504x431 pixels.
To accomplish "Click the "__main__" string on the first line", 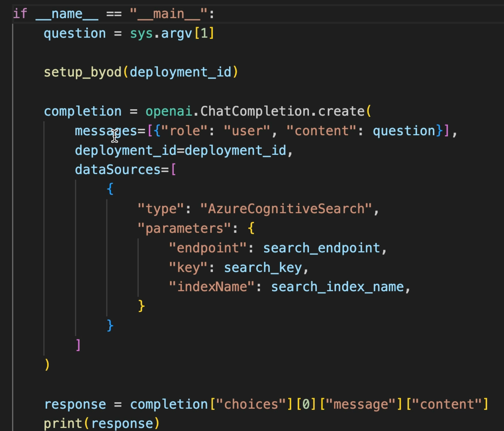I will click(168, 14).
